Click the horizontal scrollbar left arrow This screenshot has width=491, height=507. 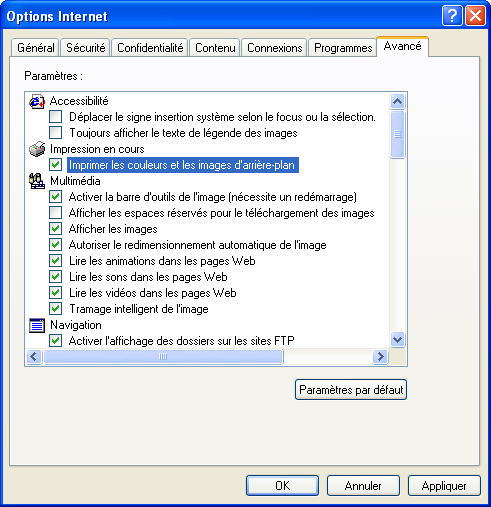[34, 357]
